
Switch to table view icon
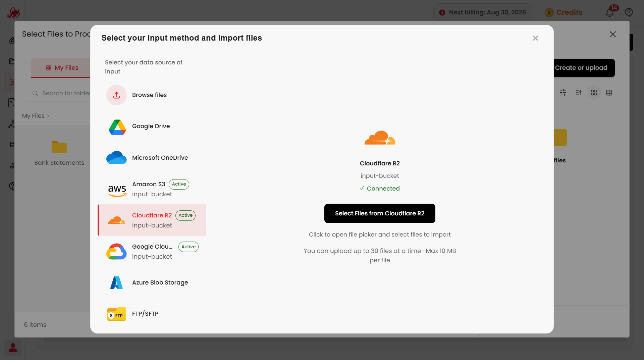point(609,93)
